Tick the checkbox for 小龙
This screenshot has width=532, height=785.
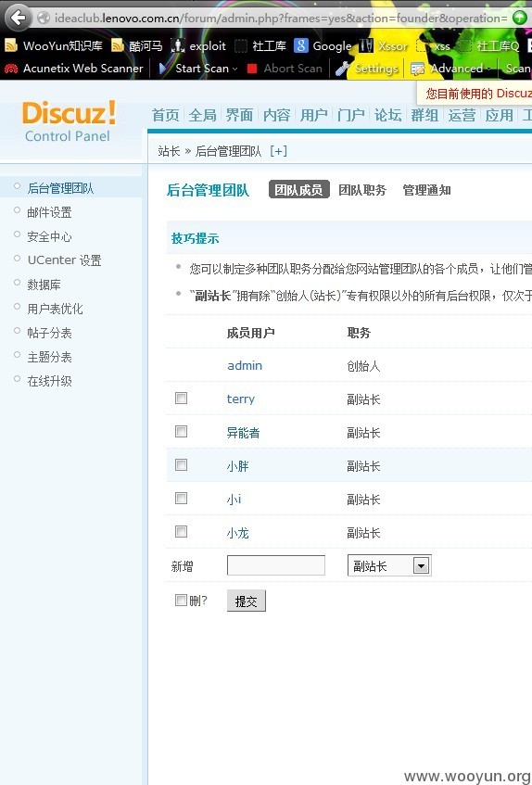coord(181,532)
